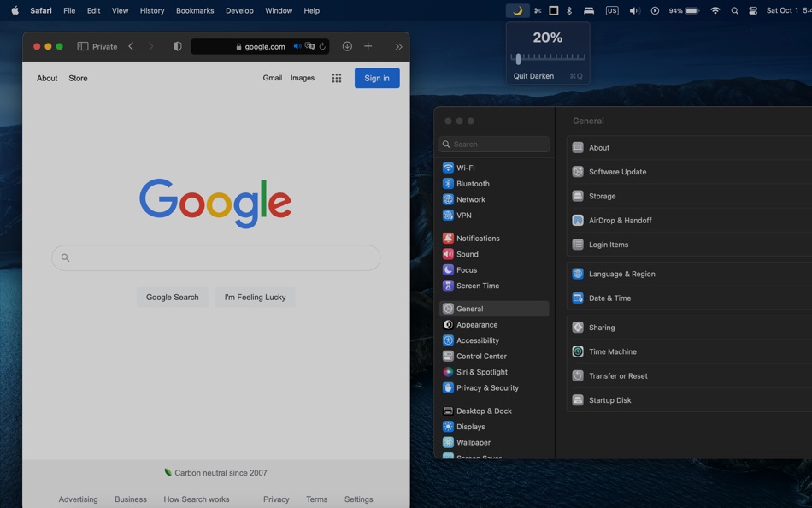Open the History menu

[x=152, y=10]
